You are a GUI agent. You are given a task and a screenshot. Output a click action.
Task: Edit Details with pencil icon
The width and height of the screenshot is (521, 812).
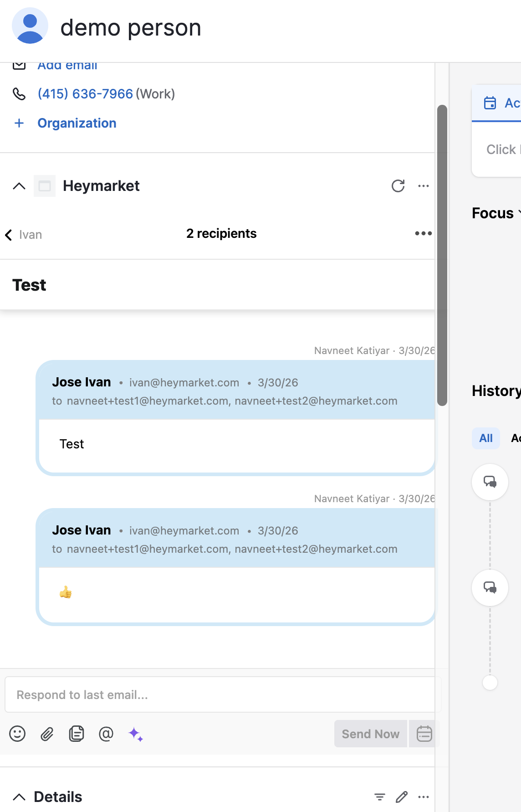click(x=402, y=797)
